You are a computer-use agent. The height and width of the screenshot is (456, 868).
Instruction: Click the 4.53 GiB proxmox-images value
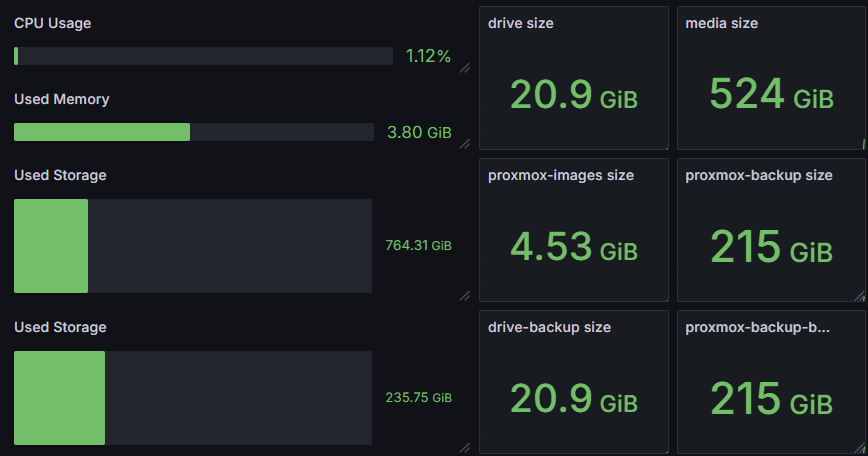tap(574, 246)
